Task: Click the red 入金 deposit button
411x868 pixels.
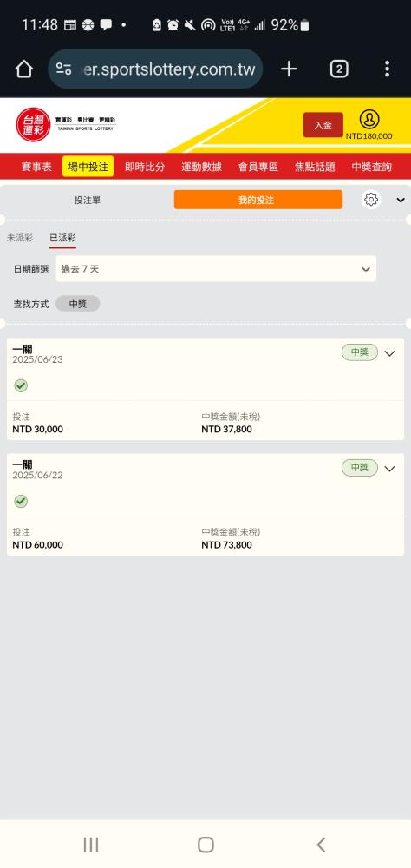Action: (323, 125)
